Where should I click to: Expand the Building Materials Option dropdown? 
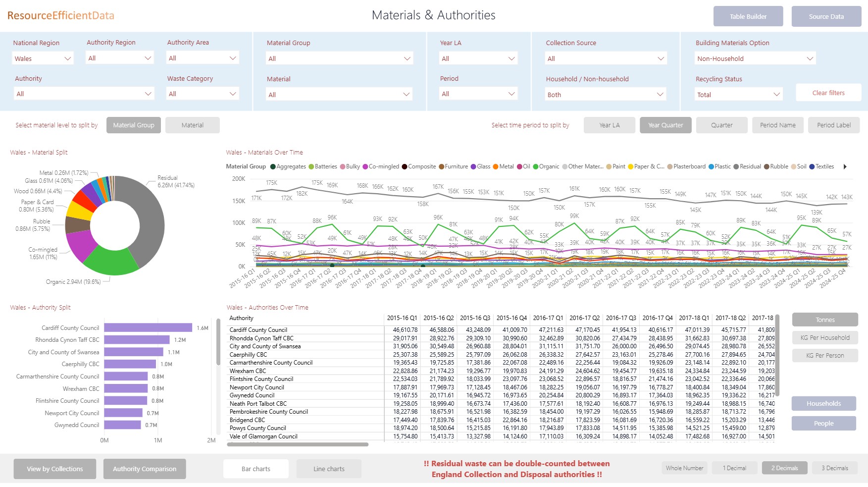tap(755, 58)
